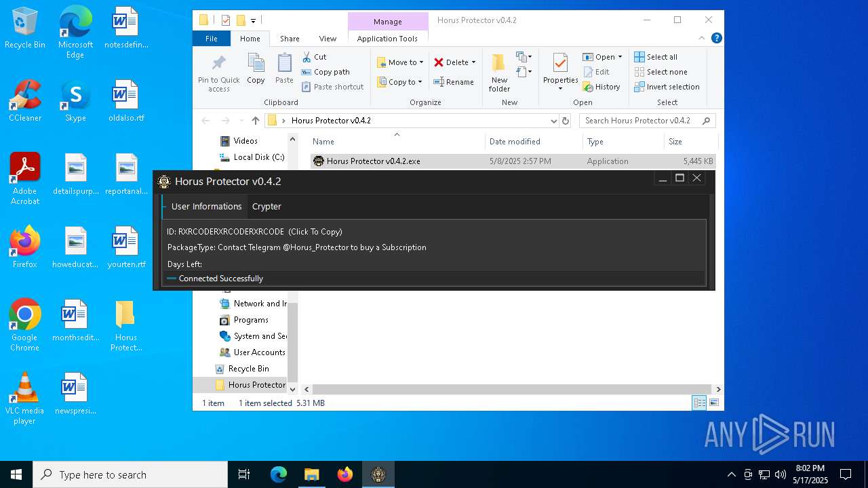Viewport: 868px width, 488px height.
Task: Open the Properties button
Action: (x=560, y=73)
